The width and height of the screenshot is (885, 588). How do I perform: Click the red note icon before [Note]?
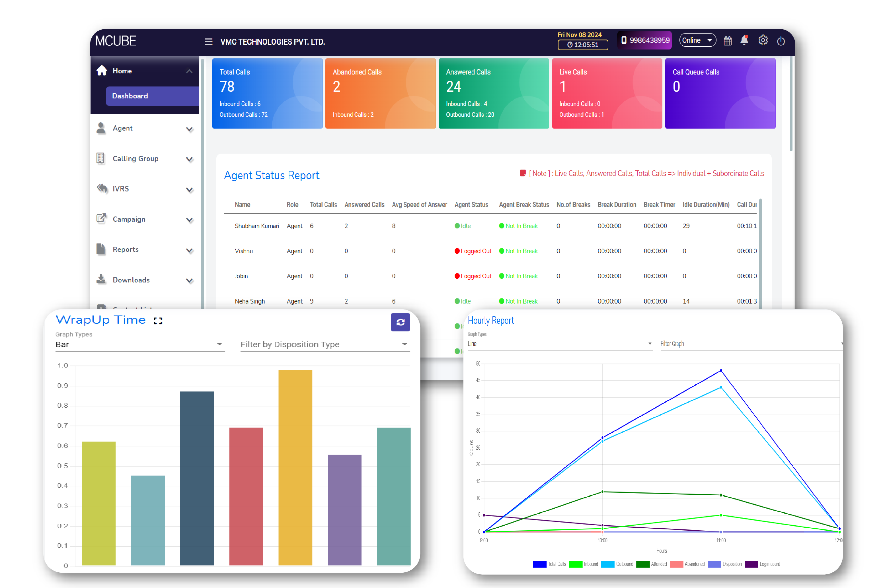tap(523, 173)
